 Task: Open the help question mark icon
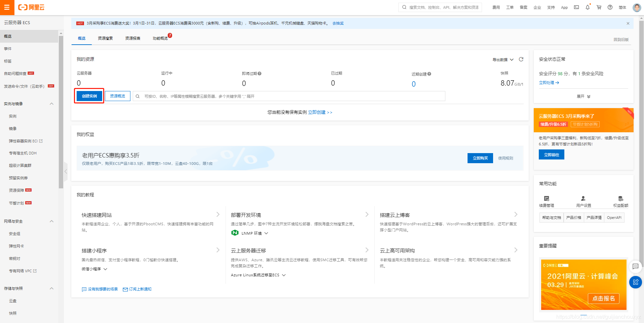(610, 7)
